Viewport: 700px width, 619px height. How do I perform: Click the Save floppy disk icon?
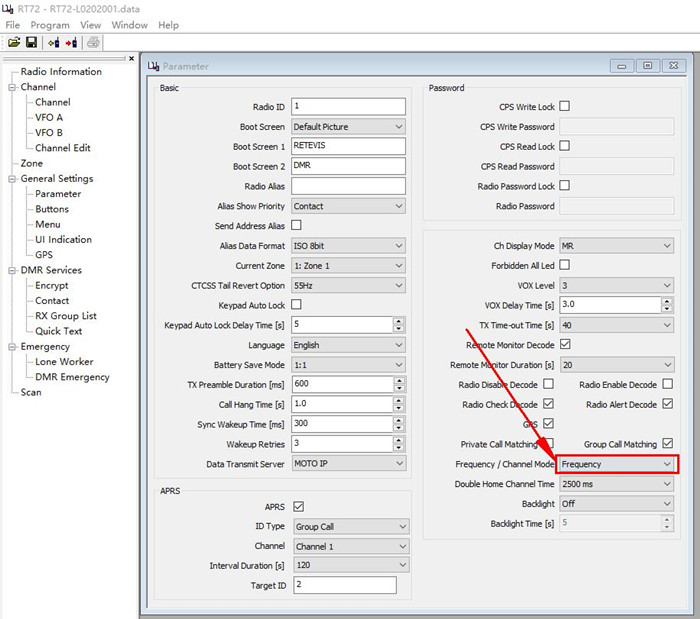[31, 42]
